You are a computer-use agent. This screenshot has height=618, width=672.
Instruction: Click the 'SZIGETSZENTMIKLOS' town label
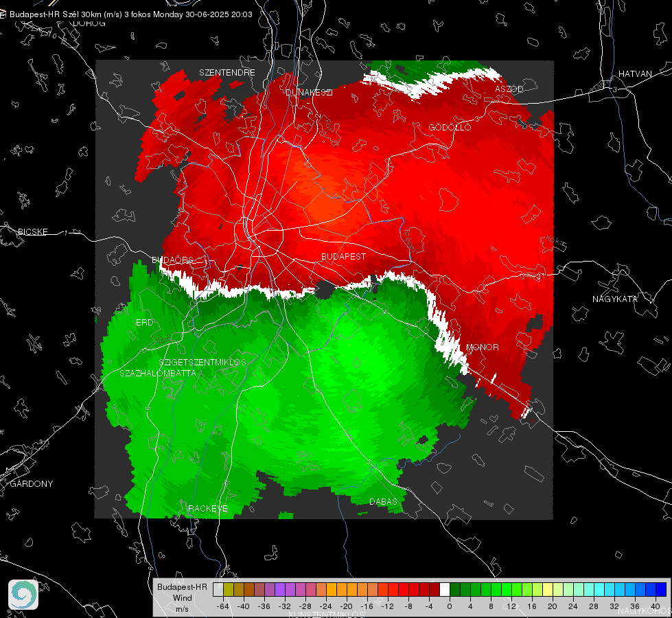click(202, 363)
